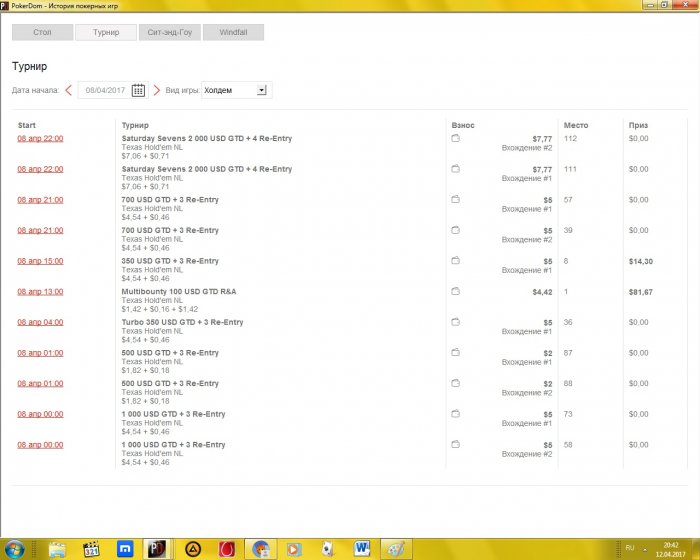Go to previous date with left arrow
Viewport: 700px width, 560px height.
point(68,90)
